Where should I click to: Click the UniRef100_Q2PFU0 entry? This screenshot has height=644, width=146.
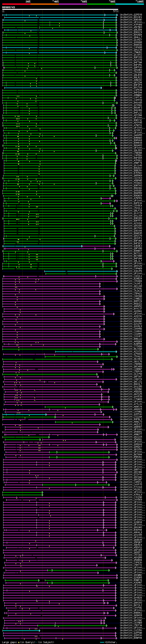pos(131,636)
